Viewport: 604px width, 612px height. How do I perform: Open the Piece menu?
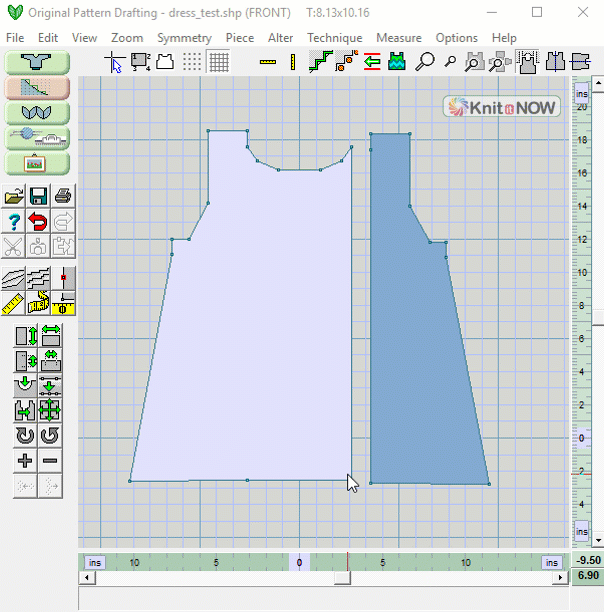coord(240,38)
